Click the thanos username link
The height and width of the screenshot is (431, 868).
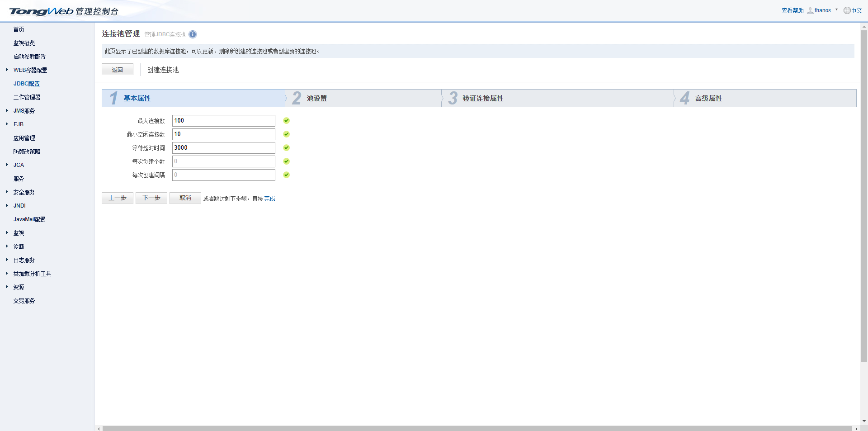click(823, 10)
